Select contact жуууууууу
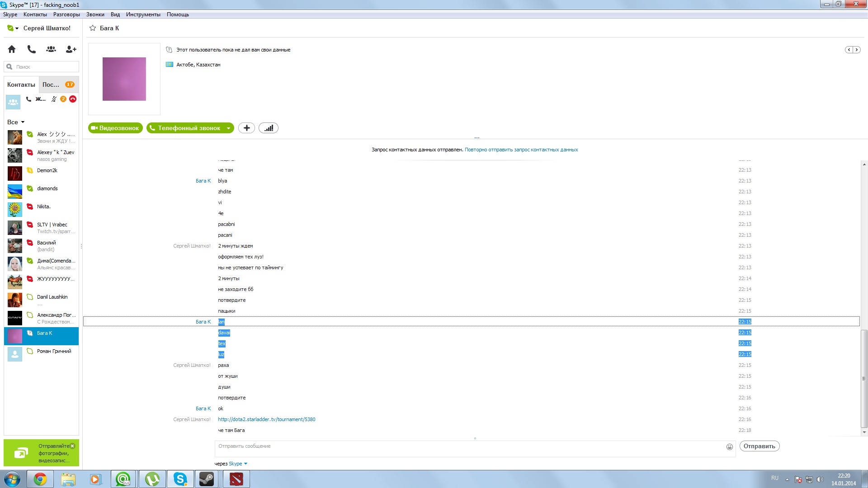Image resolution: width=868 pixels, height=488 pixels. (x=42, y=282)
